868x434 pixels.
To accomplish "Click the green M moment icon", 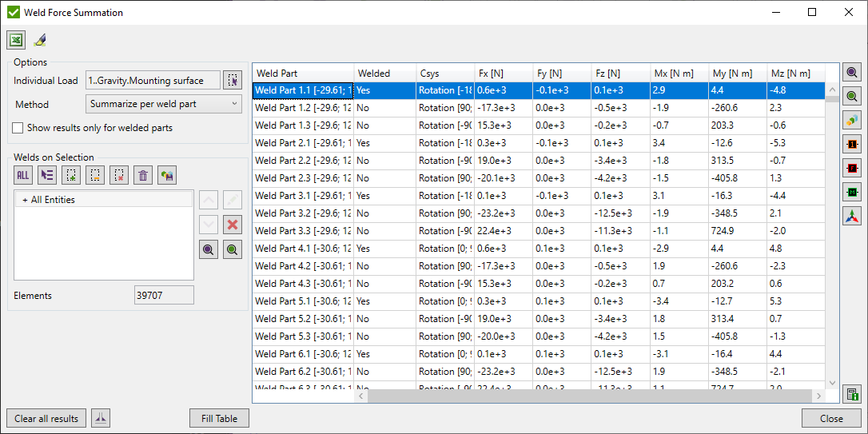I will click(x=852, y=193).
